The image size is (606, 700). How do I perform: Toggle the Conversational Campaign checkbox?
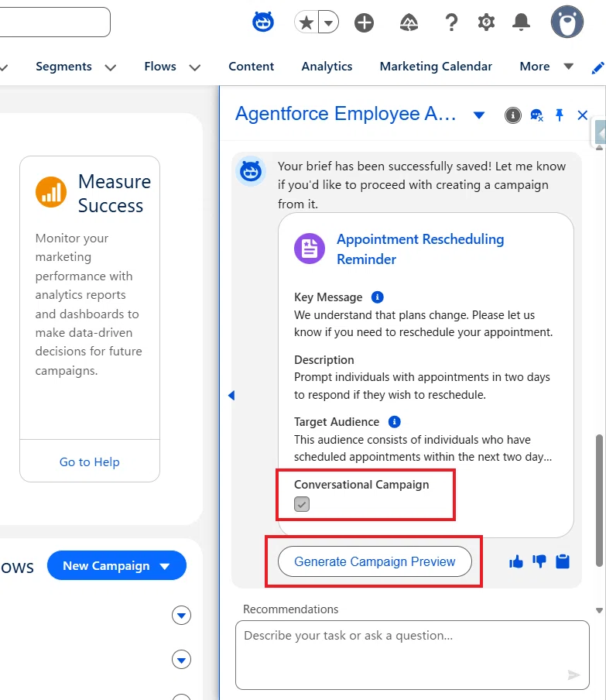tap(302, 504)
